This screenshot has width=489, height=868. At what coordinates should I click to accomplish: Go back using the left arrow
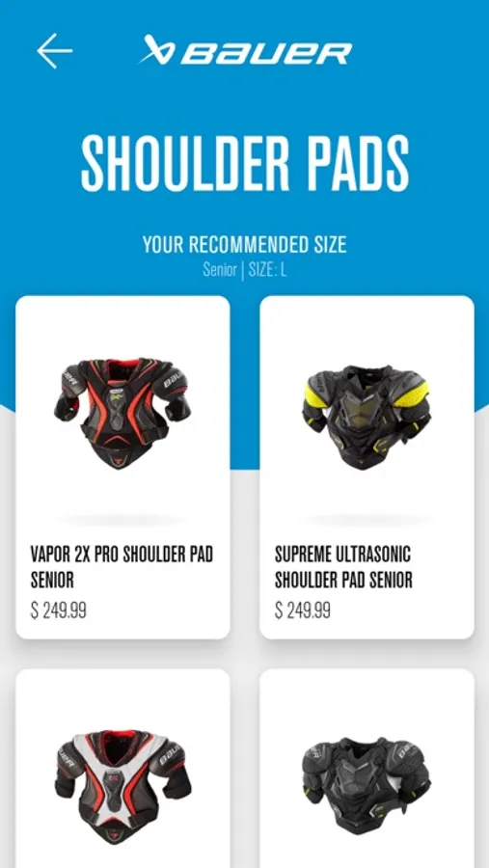point(54,51)
